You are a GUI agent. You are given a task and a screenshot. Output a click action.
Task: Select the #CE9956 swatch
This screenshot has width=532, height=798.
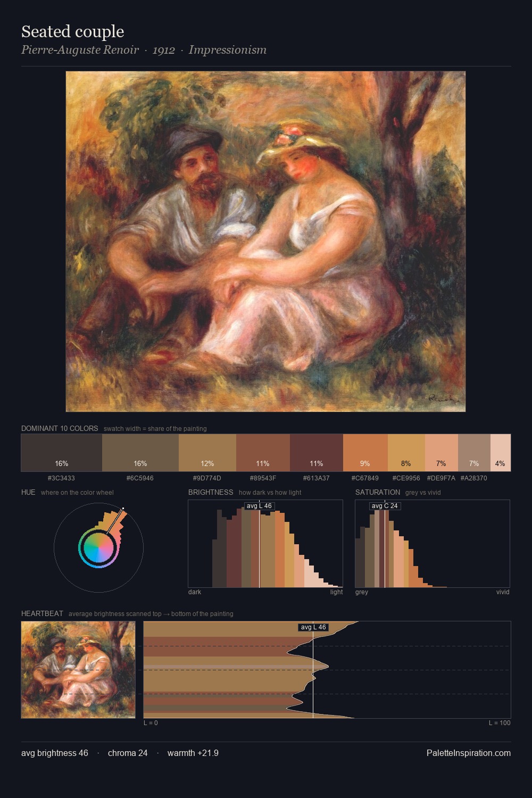[x=406, y=453]
